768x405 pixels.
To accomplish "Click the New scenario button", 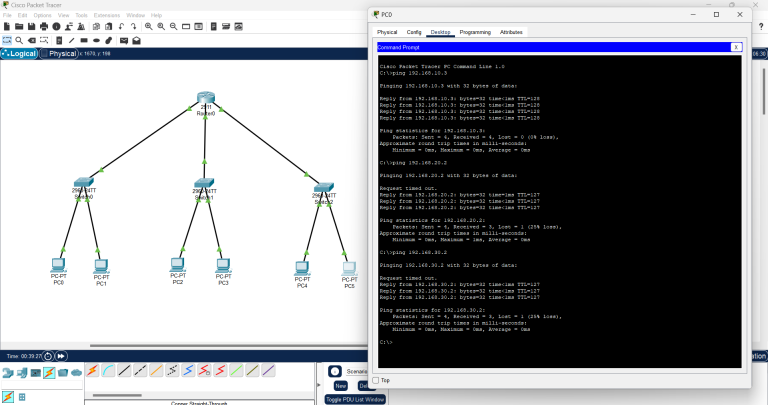I will point(341,386).
